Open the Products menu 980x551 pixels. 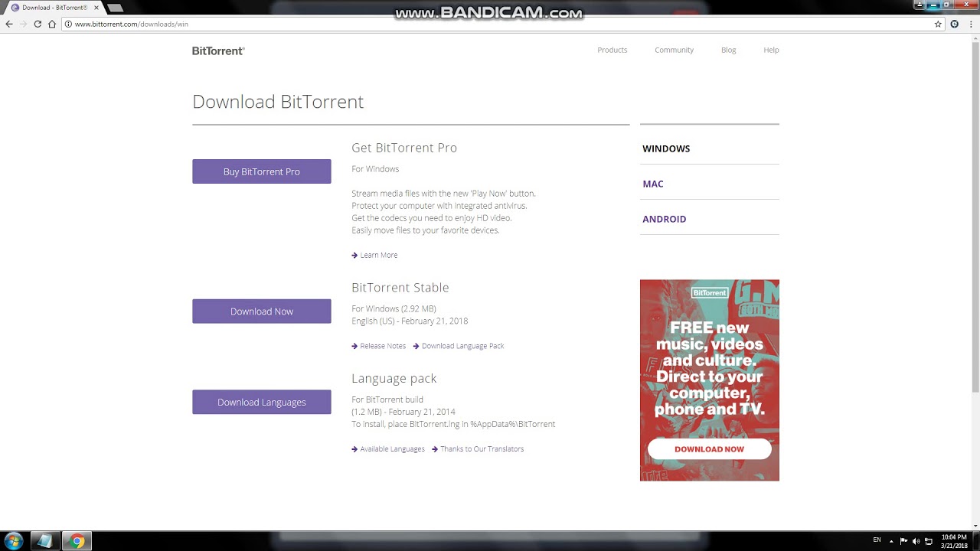click(612, 50)
